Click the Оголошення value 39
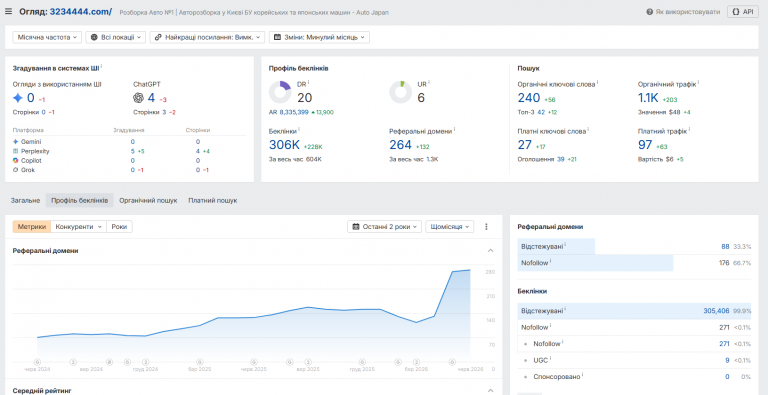The image size is (768, 395). pyautogui.click(x=560, y=159)
